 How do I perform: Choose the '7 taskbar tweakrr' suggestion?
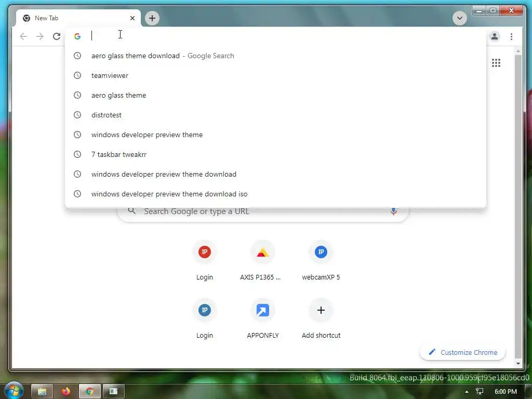tap(275, 154)
